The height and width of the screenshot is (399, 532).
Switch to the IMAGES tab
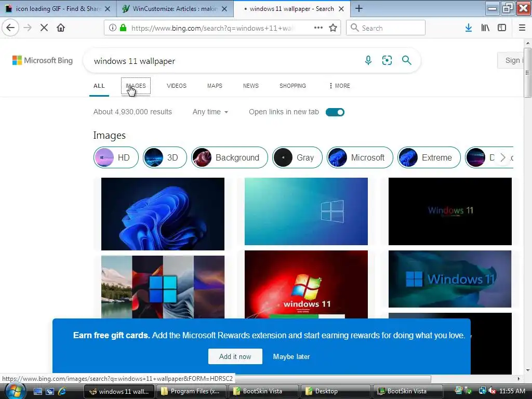tap(136, 86)
